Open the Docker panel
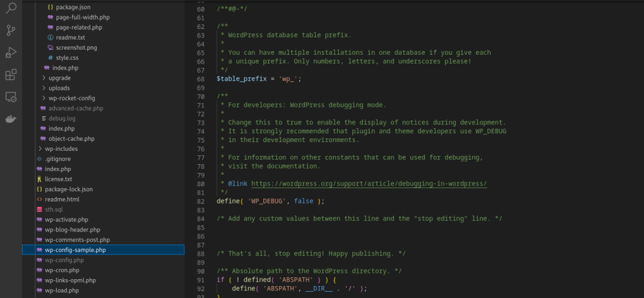The height and width of the screenshot is (298, 644). 11,119
